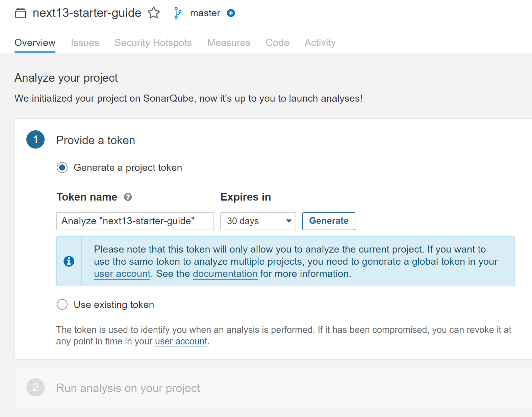This screenshot has height=417, width=532.
Task: Click the info icon in the blue notice
Action: coord(69,261)
